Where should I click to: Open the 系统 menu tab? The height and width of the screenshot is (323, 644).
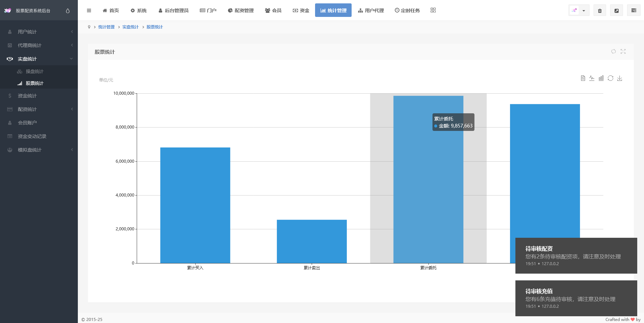138,10
